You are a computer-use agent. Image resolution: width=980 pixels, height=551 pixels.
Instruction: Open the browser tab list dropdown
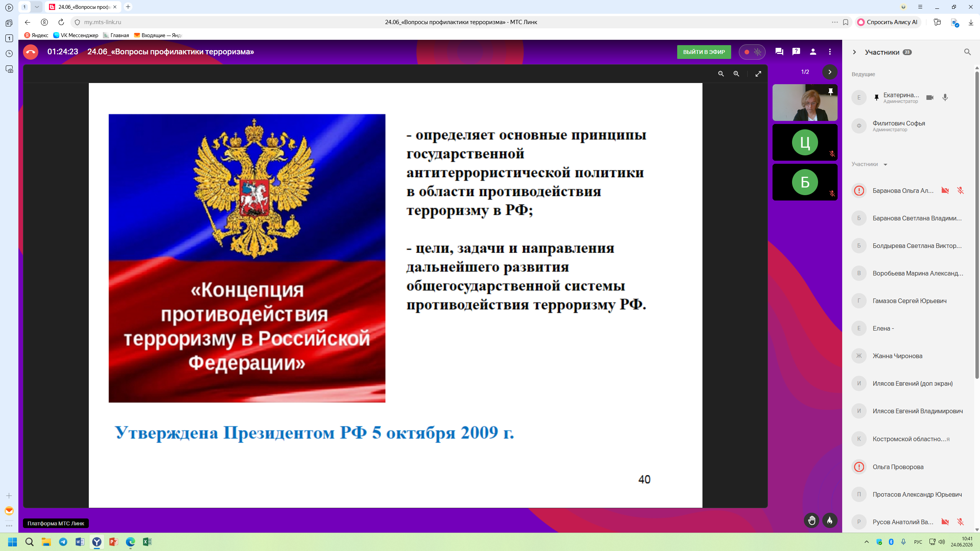point(37,7)
